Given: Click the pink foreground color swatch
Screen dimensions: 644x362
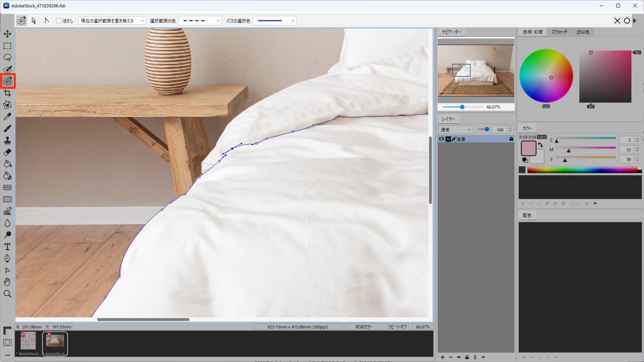Looking at the screenshot, I should 528,149.
